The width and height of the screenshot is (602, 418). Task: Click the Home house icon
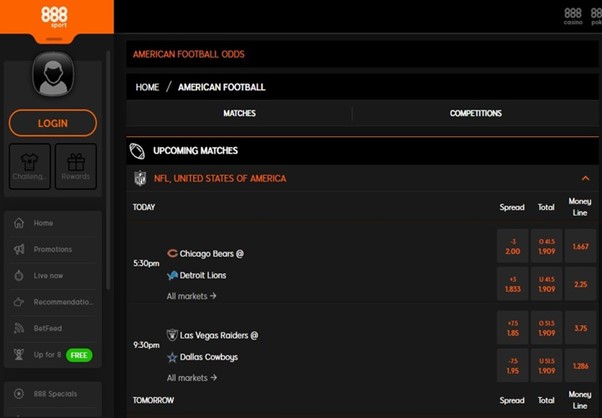(19, 223)
